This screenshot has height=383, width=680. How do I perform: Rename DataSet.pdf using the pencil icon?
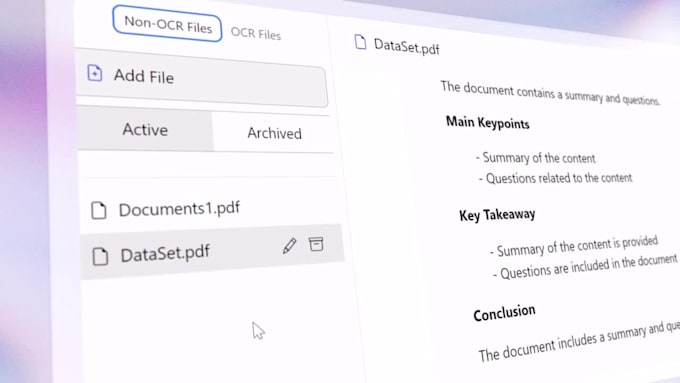[x=290, y=246]
